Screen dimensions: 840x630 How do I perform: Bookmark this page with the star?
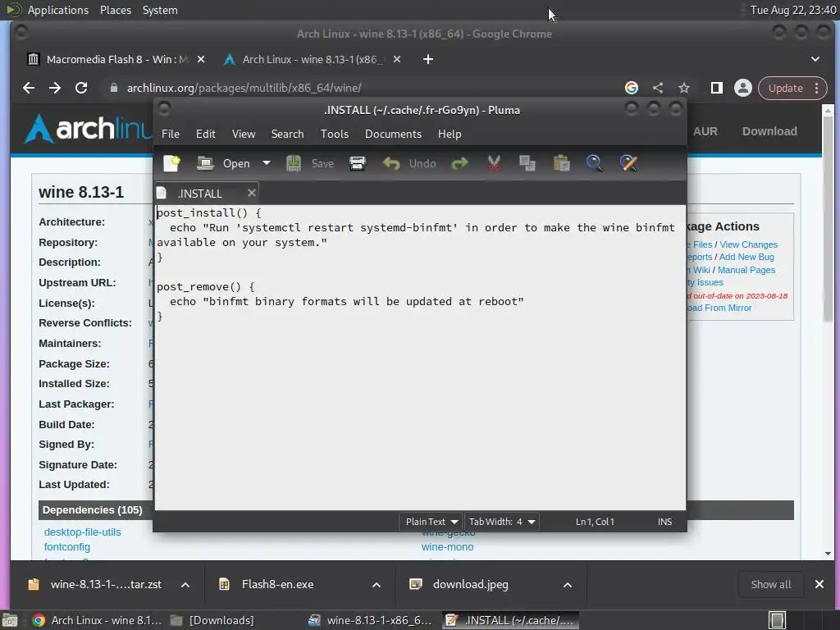pyautogui.click(x=683, y=88)
